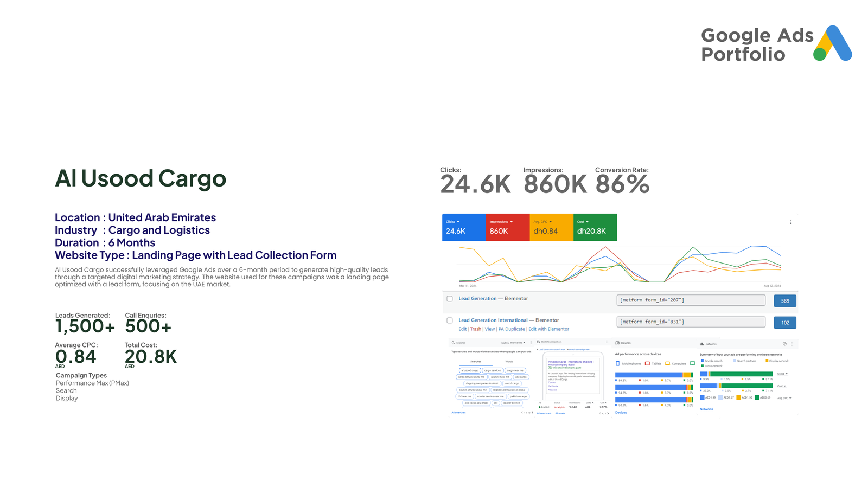Screen dimensions: 868x488
Task: Select the 'pakistan cargo' search chip
Action: (x=519, y=396)
